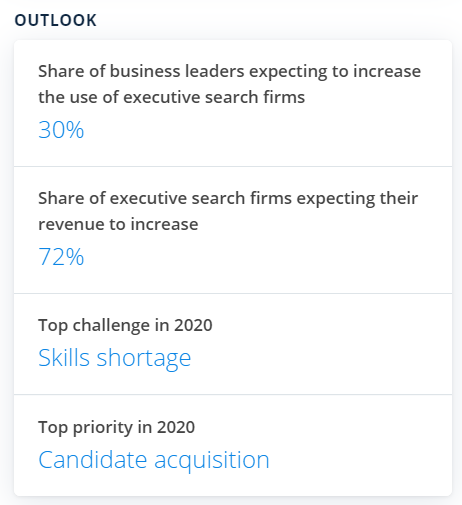
Task: Click the business leaders expecting to increase text
Action: [230, 84]
